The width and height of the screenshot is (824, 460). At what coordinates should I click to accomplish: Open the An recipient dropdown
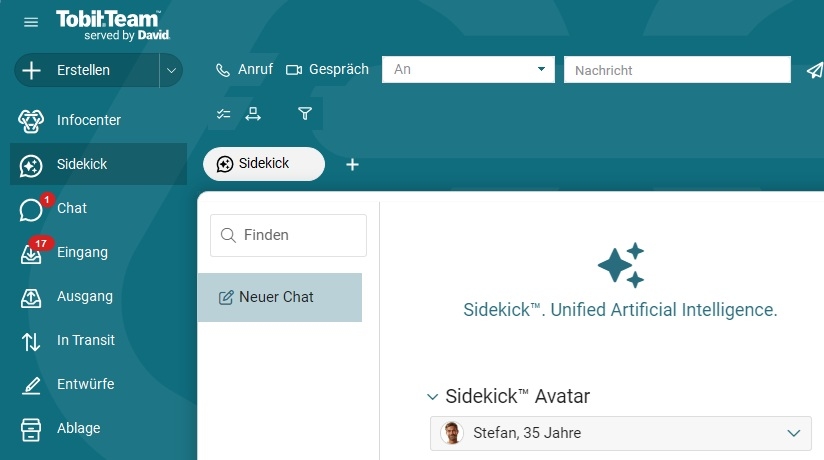[468, 69]
